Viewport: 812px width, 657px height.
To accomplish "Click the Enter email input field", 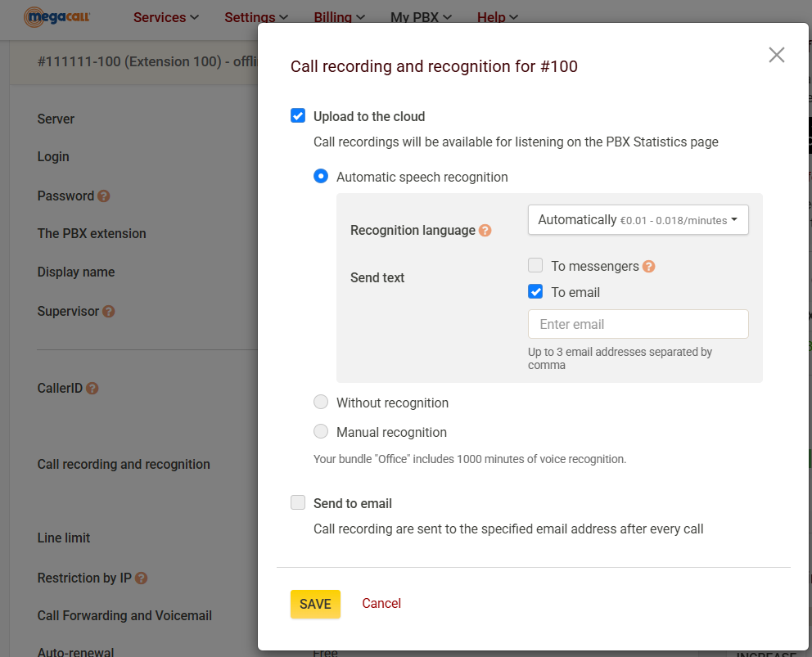I will pyautogui.click(x=638, y=324).
